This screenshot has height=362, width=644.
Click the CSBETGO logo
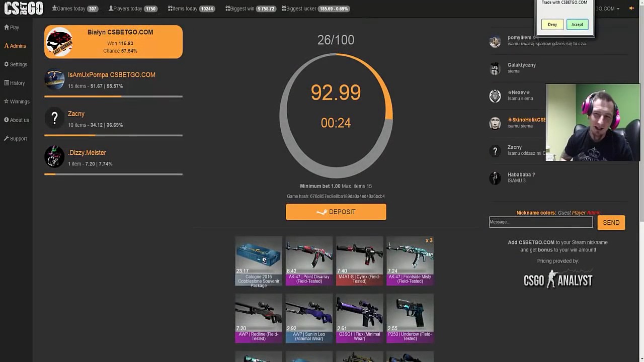click(x=24, y=8)
